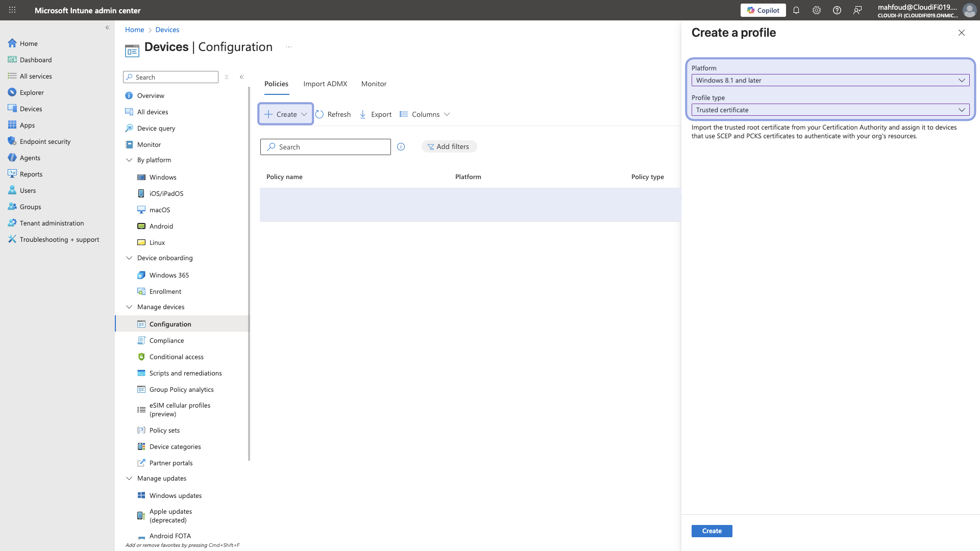Open the Platform dropdown showing Windows 8.1

tap(830, 80)
